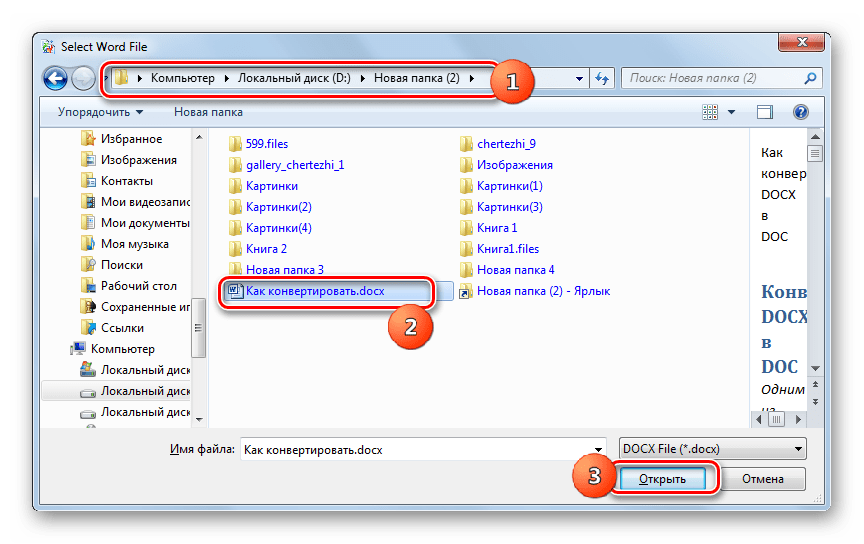Screen dimensions: 864x544
Task: Click the breadcrumb arrow after Компьютер
Action: coord(226,78)
